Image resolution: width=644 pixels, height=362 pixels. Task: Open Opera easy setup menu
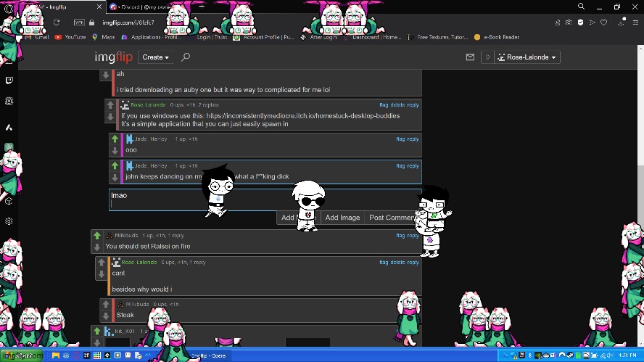(x=635, y=22)
